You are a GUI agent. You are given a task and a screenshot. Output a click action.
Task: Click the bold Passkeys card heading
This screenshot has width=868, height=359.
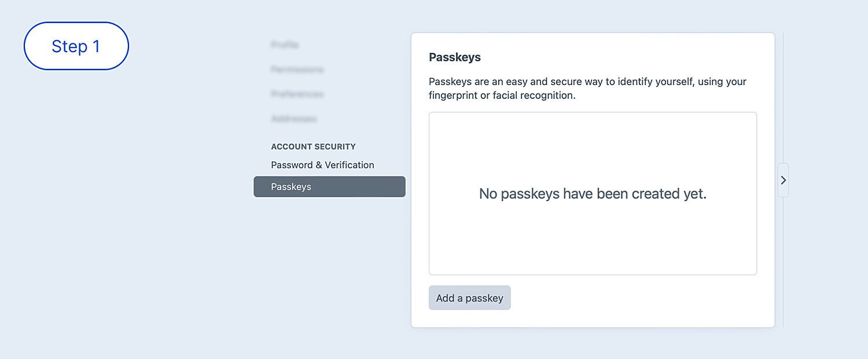[x=454, y=57]
